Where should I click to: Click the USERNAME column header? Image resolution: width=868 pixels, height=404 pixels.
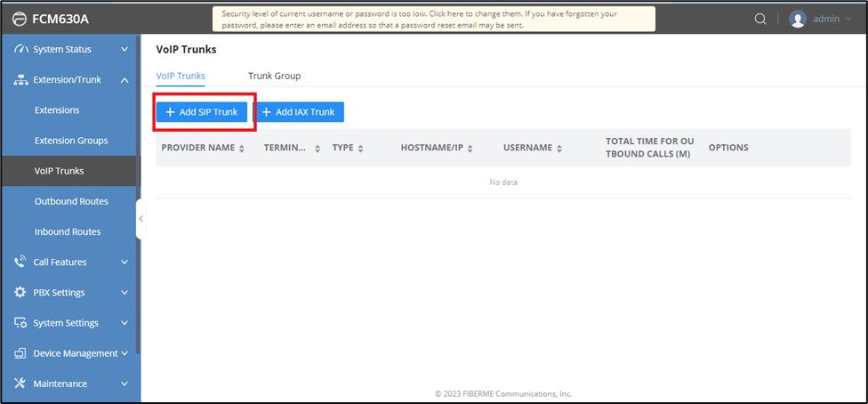coord(527,148)
